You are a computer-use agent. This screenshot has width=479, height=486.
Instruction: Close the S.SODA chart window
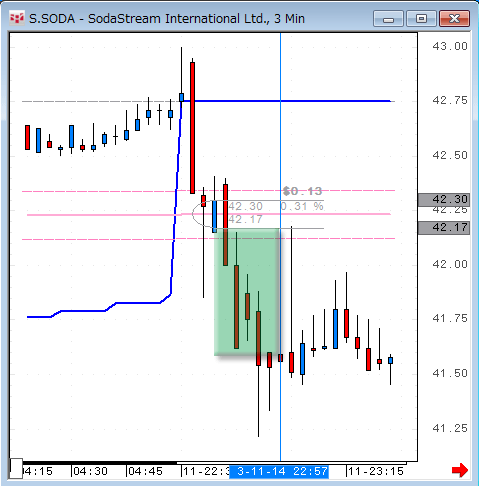click(454, 18)
